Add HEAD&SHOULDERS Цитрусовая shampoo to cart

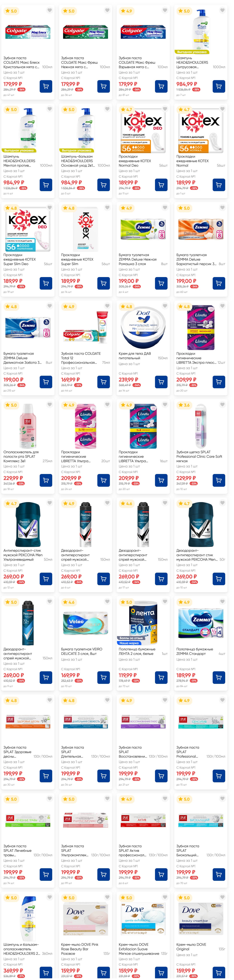pyautogui.click(x=219, y=86)
